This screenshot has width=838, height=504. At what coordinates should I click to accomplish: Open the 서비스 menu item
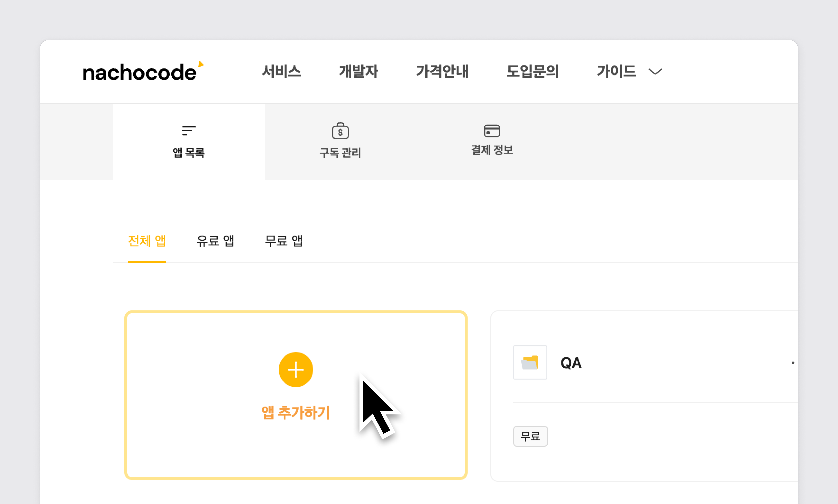tap(281, 72)
